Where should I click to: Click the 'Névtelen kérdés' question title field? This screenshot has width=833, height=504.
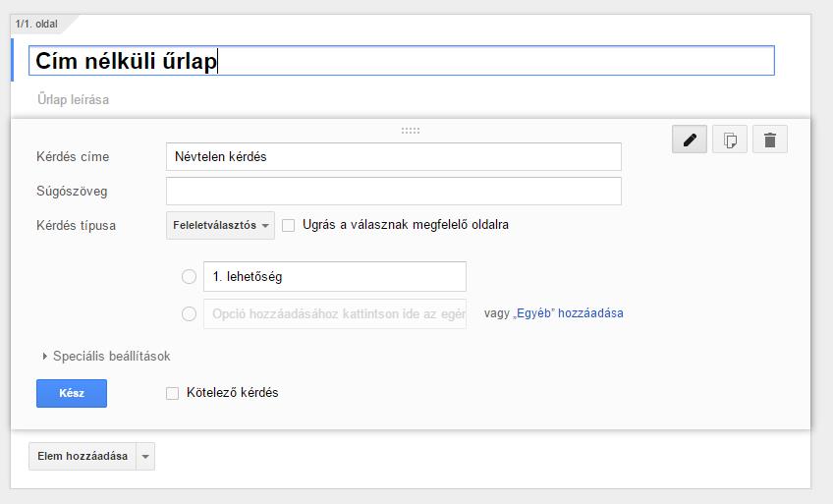click(x=394, y=156)
